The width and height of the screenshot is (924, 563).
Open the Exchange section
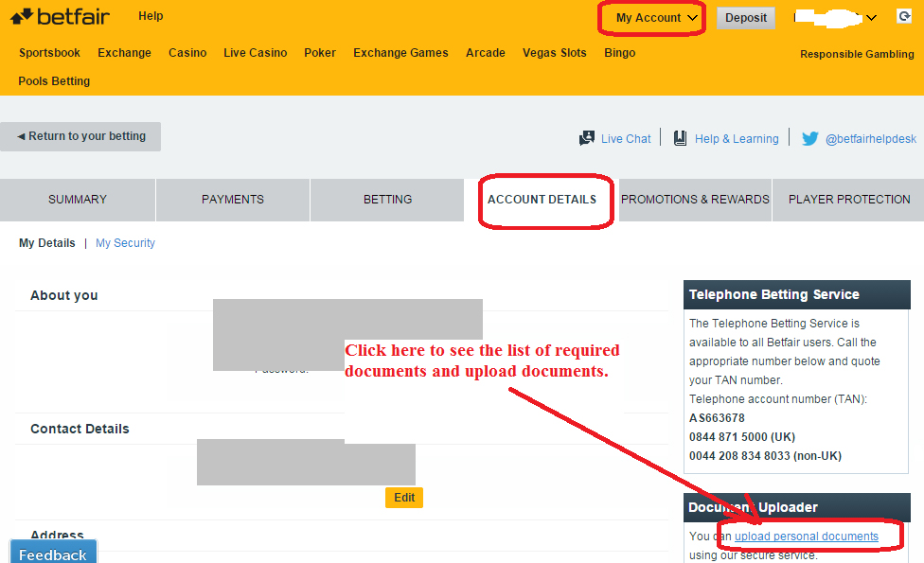tap(124, 52)
